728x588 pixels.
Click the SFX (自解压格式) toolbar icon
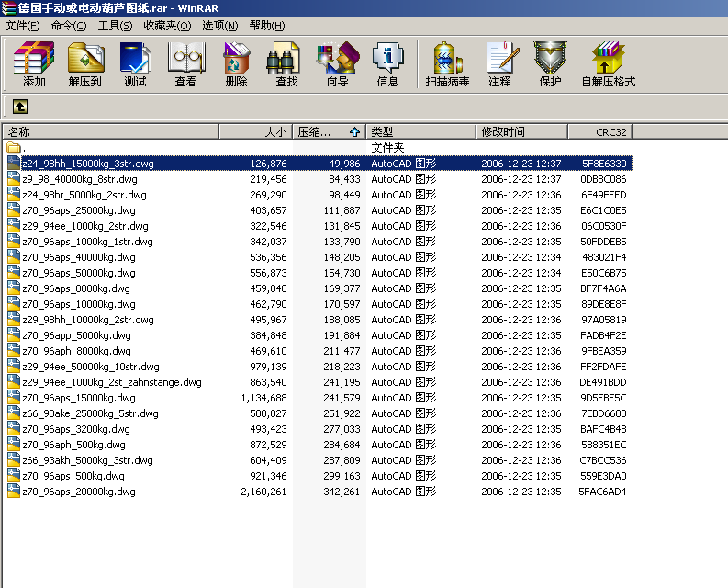tap(609, 58)
